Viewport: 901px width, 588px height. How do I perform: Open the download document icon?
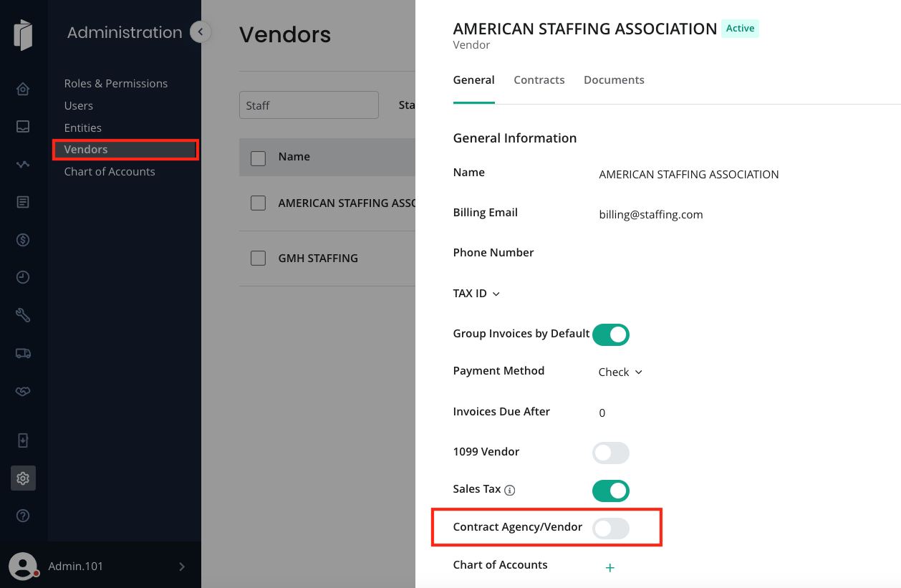[23, 440]
